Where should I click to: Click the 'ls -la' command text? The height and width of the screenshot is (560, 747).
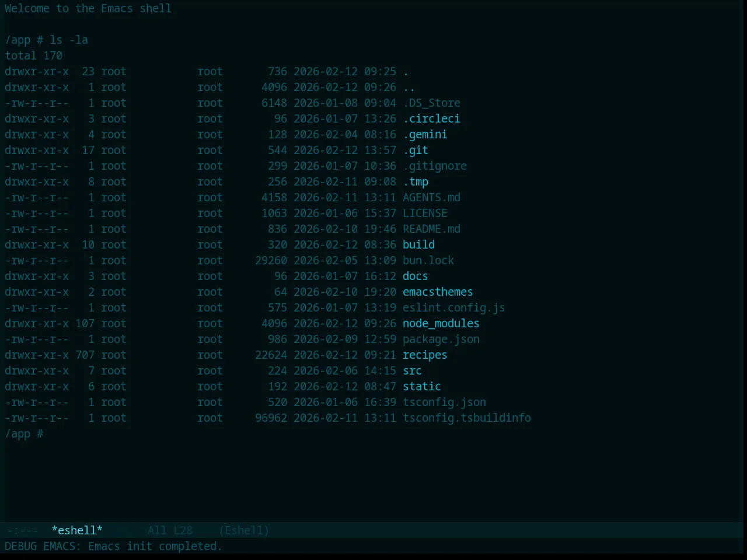69,40
